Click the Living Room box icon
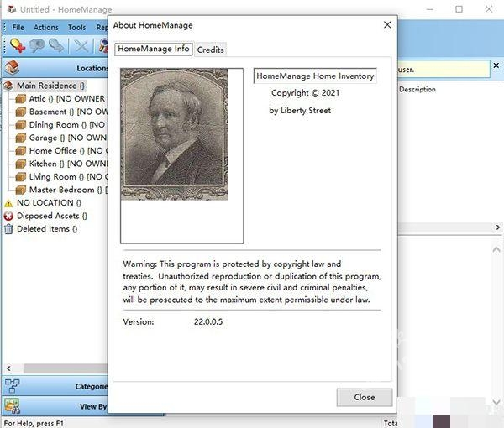 (20, 176)
